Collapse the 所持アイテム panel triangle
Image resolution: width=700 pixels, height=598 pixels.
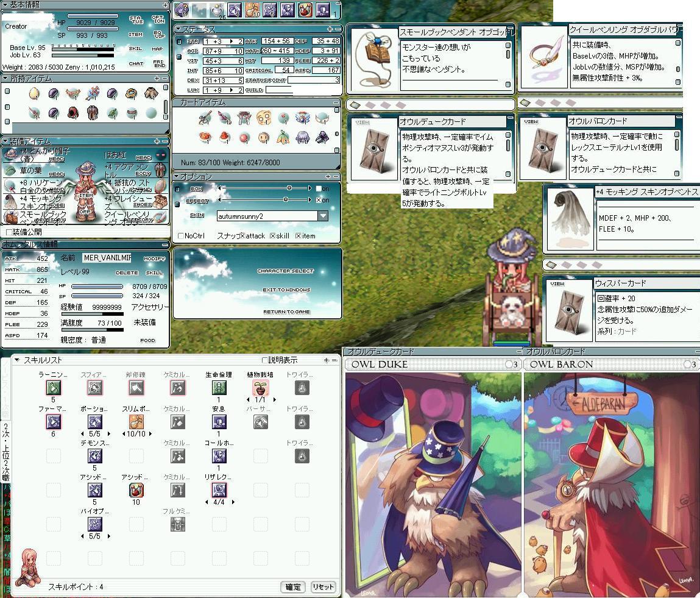point(5,78)
